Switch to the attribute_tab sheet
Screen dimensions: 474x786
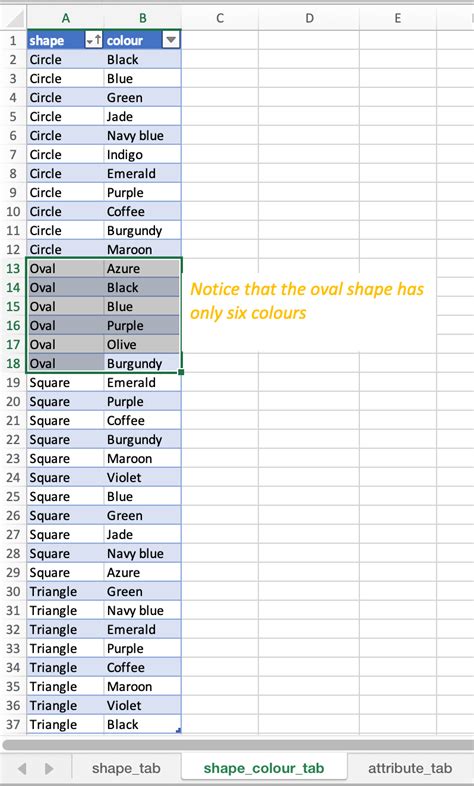(x=410, y=768)
